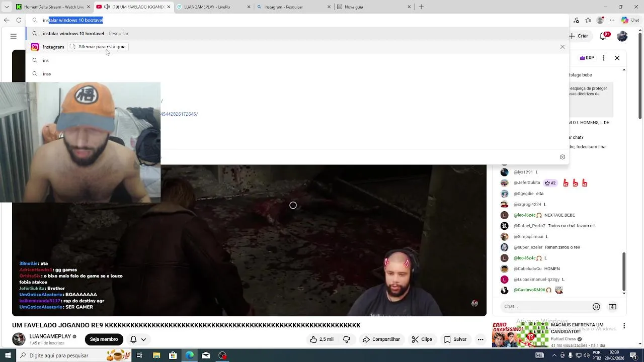Viewport: 644px width, 362px height.
Task: Click the 'Seja membro' button
Action: tap(104, 339)
